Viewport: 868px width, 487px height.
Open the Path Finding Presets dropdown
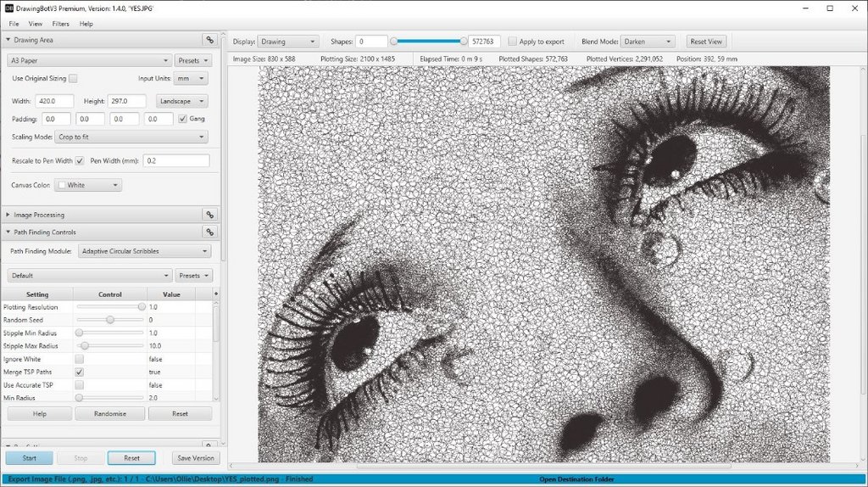click(x=194, y=276)
